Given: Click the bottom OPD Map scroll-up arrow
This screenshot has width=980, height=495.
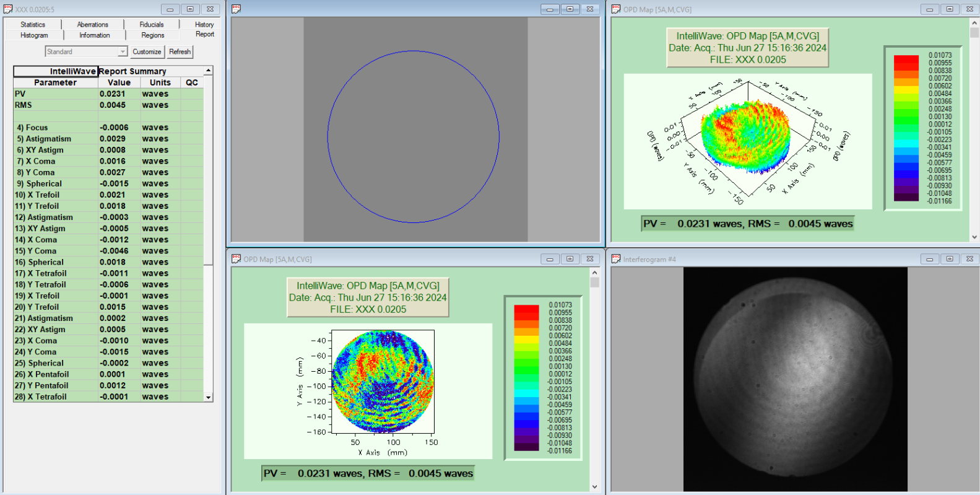Looking at the screenshot, I should click(594, 273).
